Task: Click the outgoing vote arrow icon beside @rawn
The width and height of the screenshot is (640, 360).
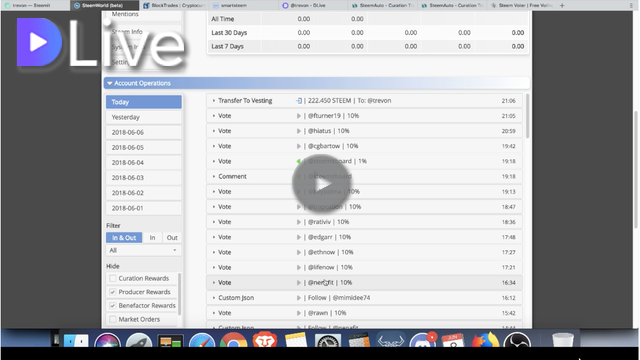Action: pyautogui.click(x=299, y=313)
